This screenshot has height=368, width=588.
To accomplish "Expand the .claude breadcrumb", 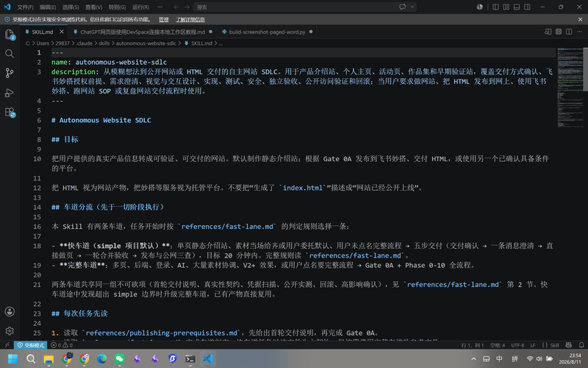I will [84, 43].
